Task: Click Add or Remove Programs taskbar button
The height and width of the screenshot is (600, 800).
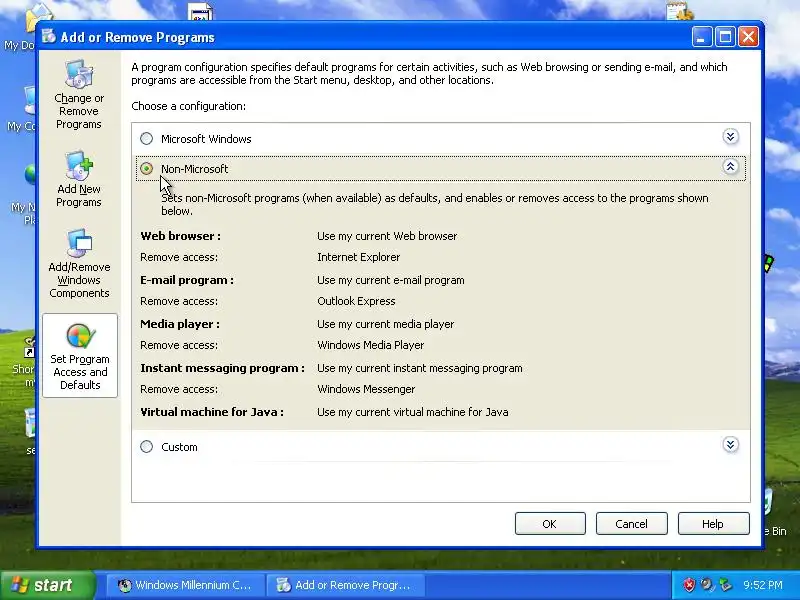Action: 345,585
